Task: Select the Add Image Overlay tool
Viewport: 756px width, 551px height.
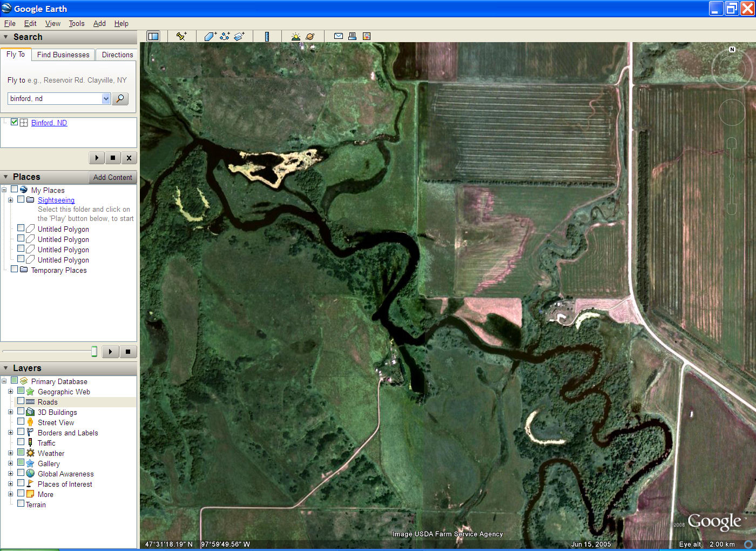Action: point(239,36)
